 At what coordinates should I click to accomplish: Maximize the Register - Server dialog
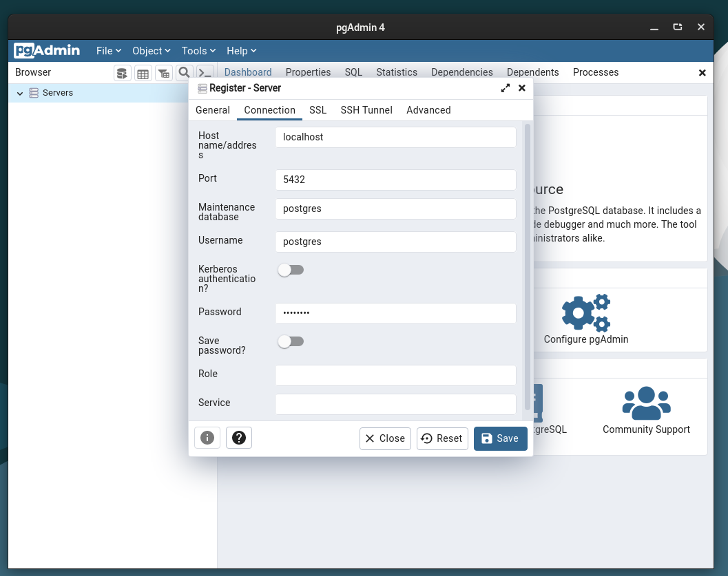coord(505,88)
